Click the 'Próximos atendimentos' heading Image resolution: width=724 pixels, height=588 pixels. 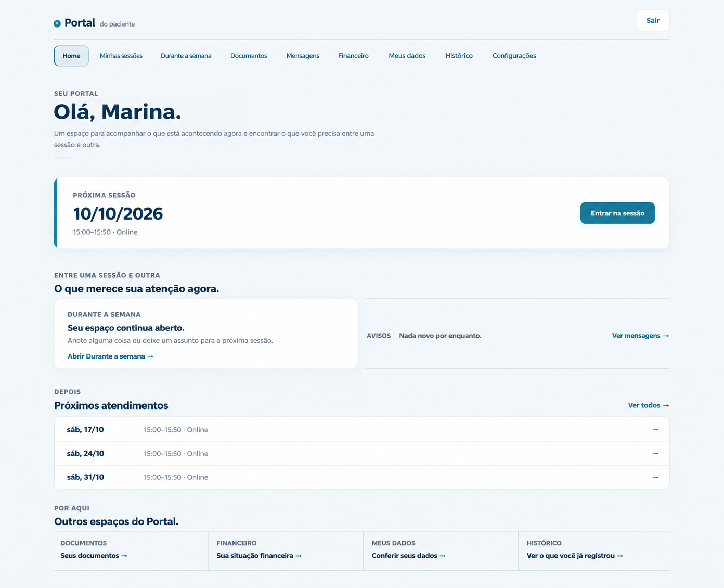pyautogui.click(x=111, y=405)
